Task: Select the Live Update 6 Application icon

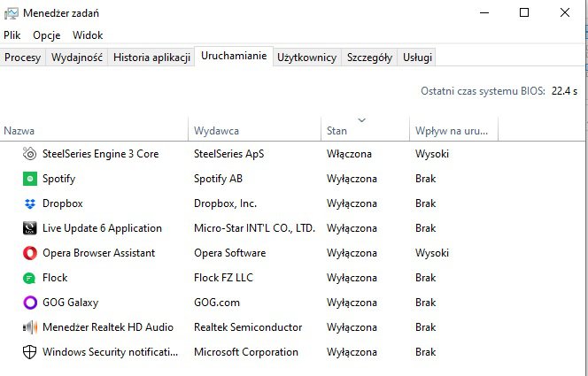Action: coord(29,228)
